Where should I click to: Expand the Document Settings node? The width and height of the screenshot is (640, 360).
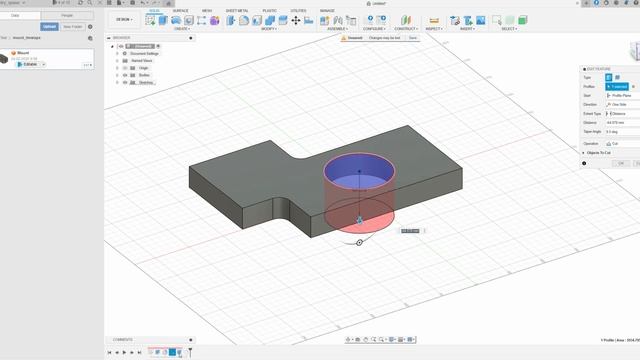[117, 53]
